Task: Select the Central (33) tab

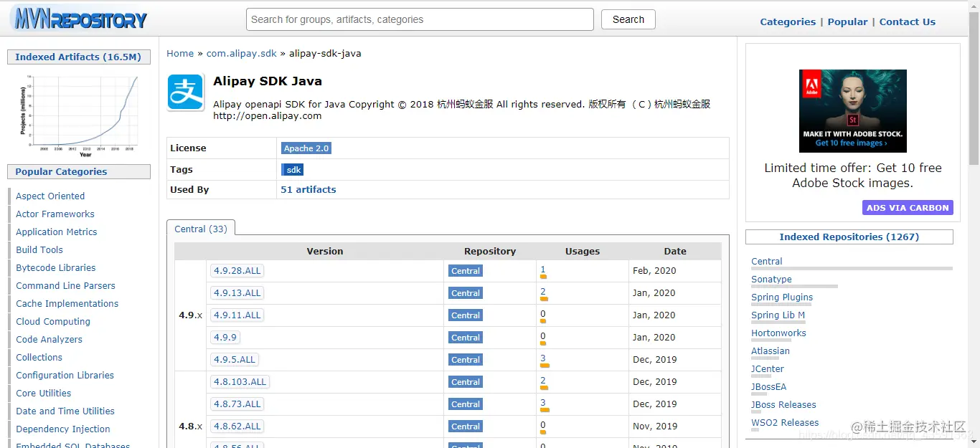Action: pyautogui.click(x=201, y=229)
